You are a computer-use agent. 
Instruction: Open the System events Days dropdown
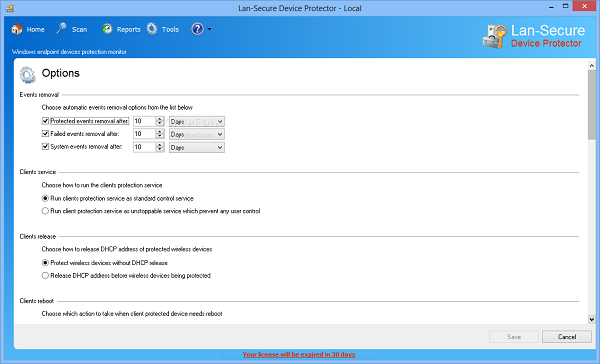pos(197,147)
